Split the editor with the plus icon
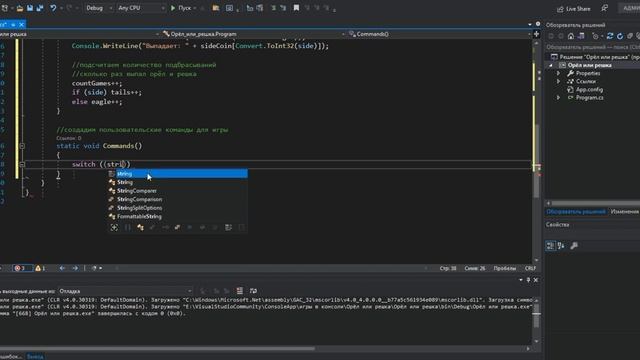 [536, 34]
